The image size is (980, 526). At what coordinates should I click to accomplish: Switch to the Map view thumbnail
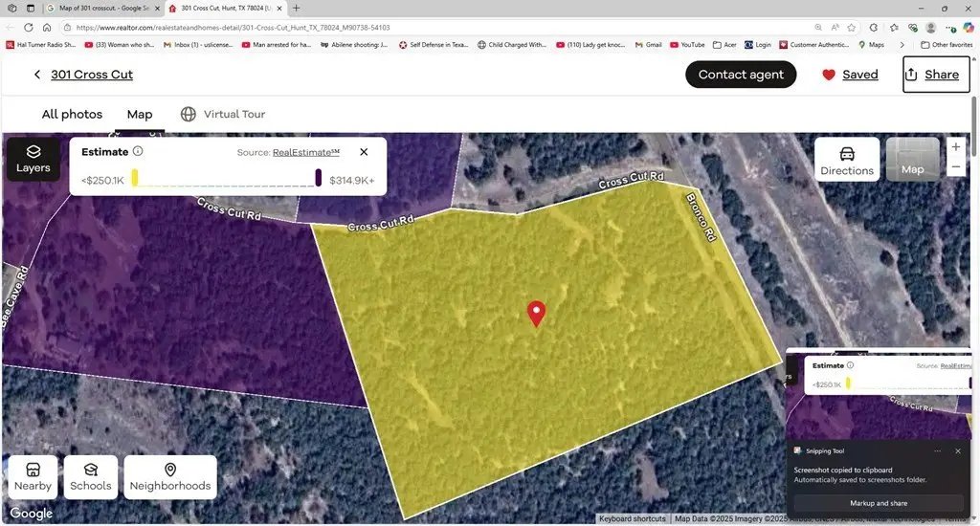[912, 160]
